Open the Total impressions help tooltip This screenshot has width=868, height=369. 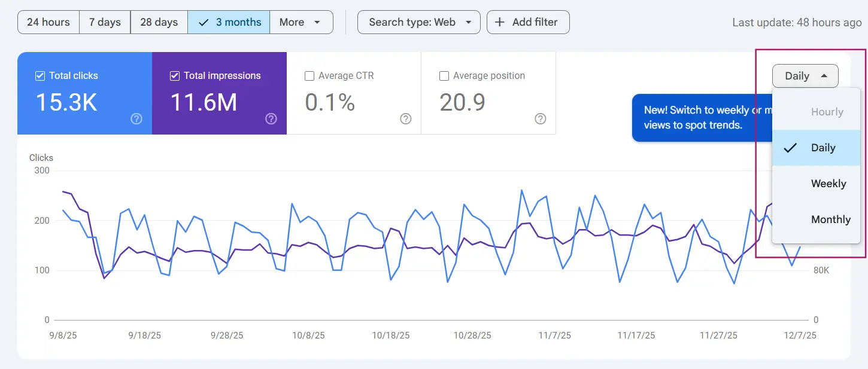point(271,119)
